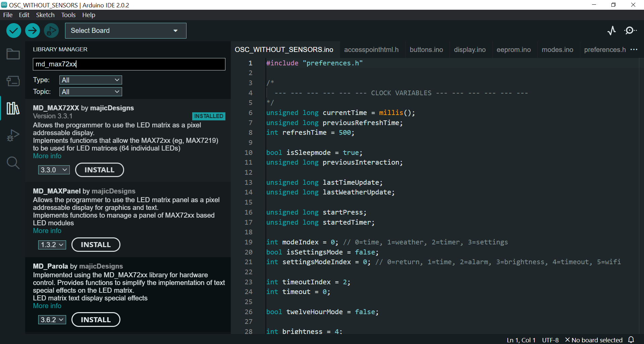Install the MD_MAXPanel library
The height and width of the screenshot is (344, 644).
[x=96, y=245]
